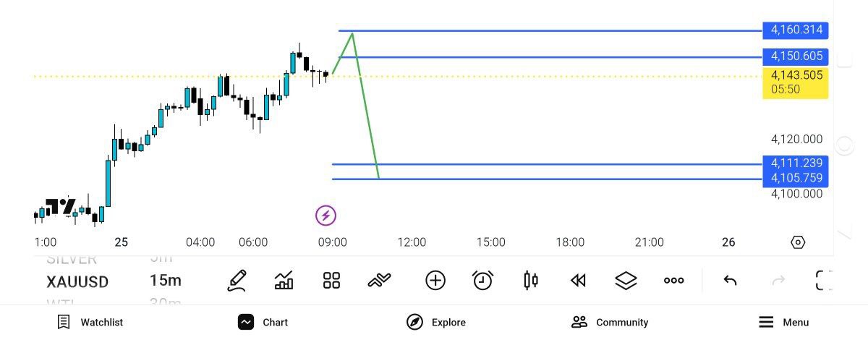
Task: Open the indicators chart icon
Action: [x=284, y=280]
